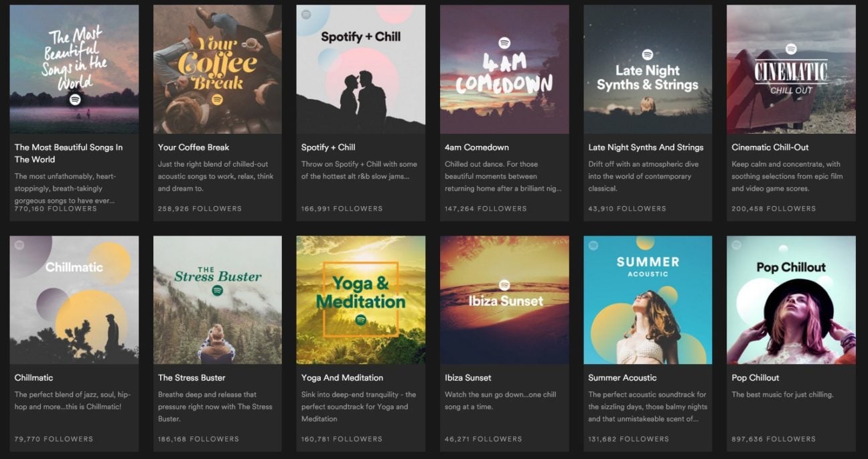Click the Spotify icon on Yoga & Meditation artwork
868x459 pixels.
point(360,320)
